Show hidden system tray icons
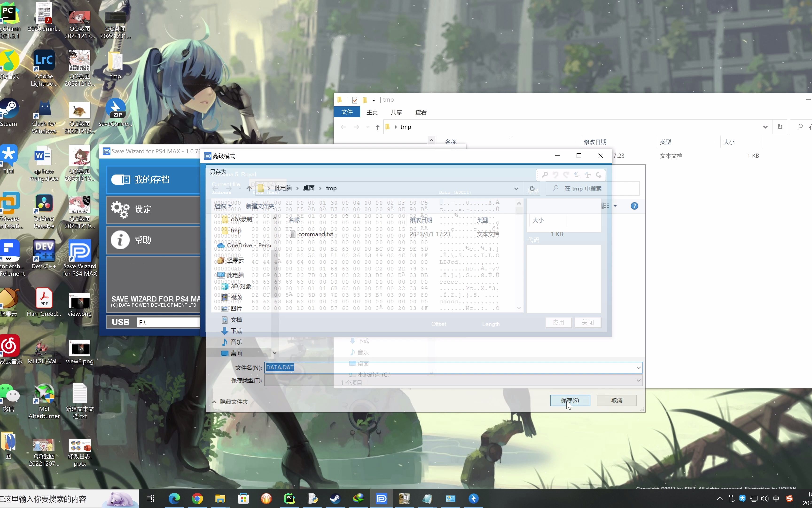Image resolution: width=812 pixels, height=508 pixels. coord(720,499)
